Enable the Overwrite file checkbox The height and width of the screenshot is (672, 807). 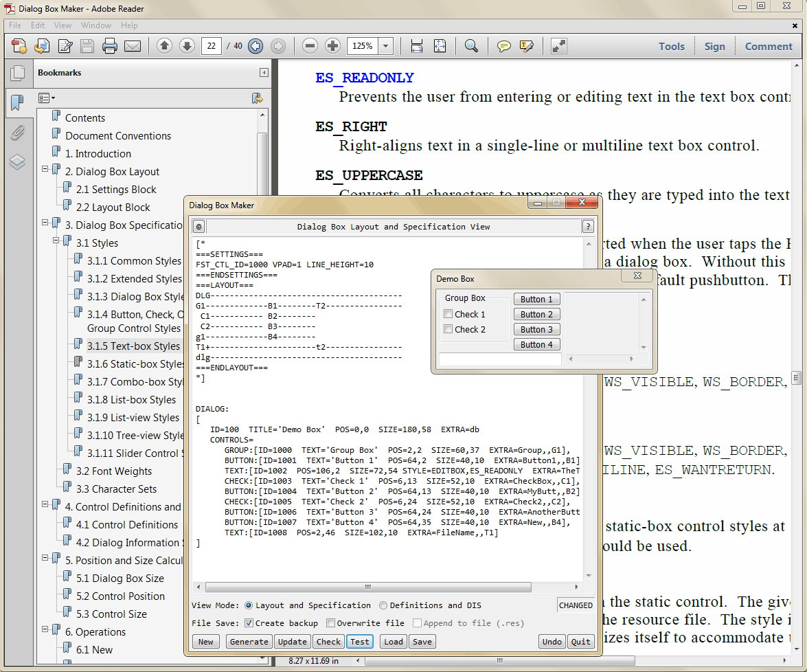pyautogui.click(x=331, y=623)
